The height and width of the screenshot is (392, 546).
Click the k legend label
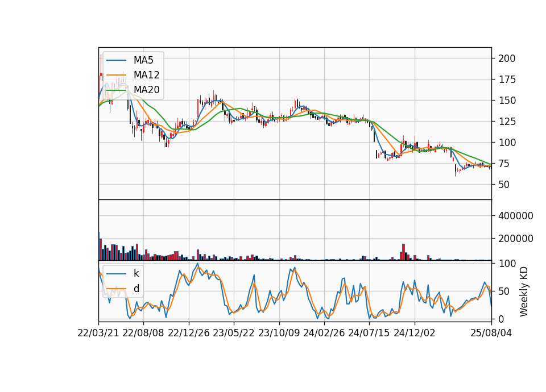click(x=136, y=273)
